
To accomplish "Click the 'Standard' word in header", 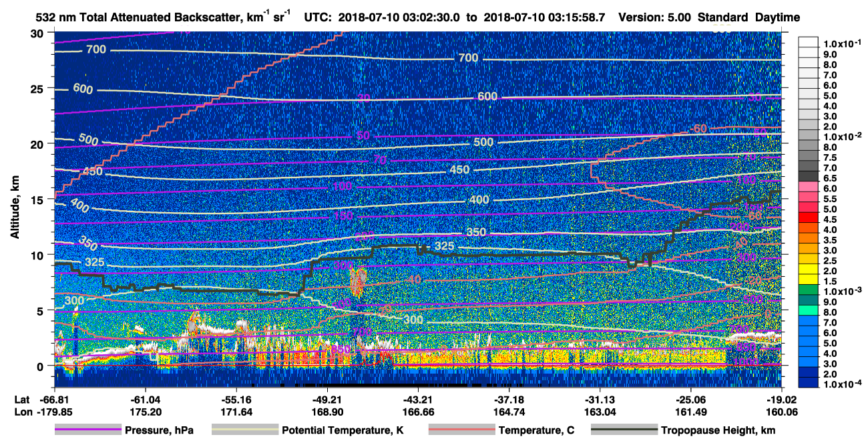I will [723, 17].
